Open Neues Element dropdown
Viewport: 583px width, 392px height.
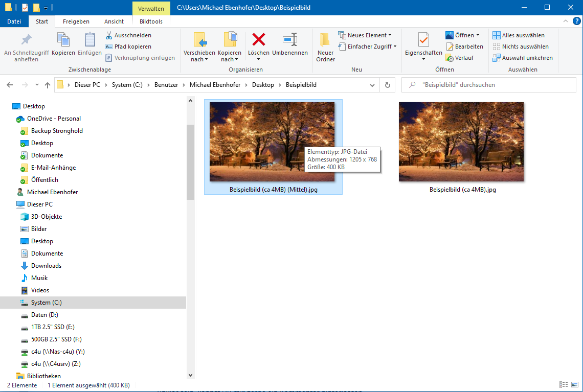(365, 35)
